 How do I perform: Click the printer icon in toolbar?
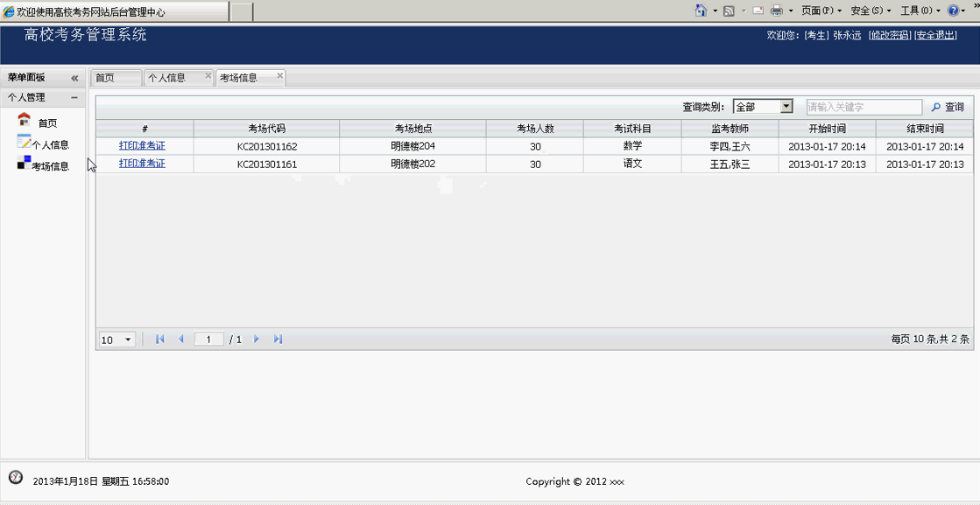point(777,11)
